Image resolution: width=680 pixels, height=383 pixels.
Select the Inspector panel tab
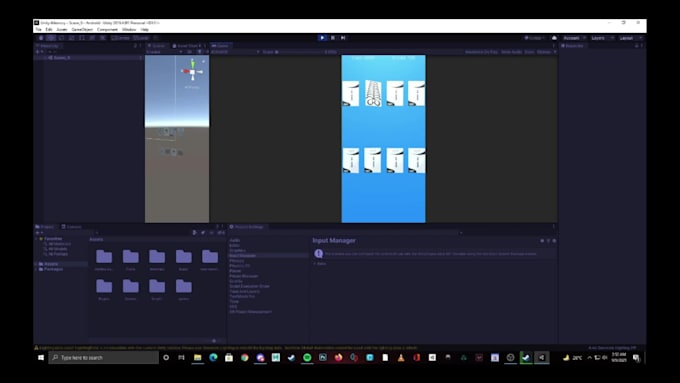click(x=573, y=46)
